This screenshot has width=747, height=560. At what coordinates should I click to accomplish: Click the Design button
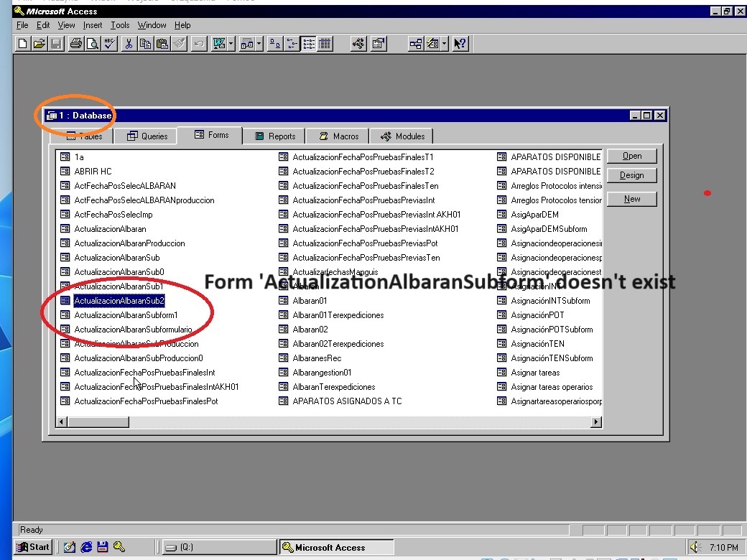point(631,175)
